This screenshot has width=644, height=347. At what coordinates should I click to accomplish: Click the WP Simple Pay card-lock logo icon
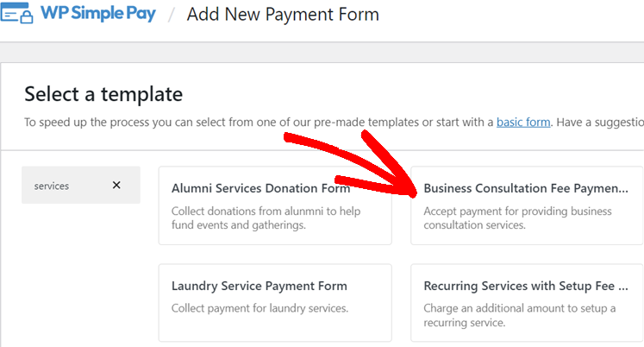(16, 16)
